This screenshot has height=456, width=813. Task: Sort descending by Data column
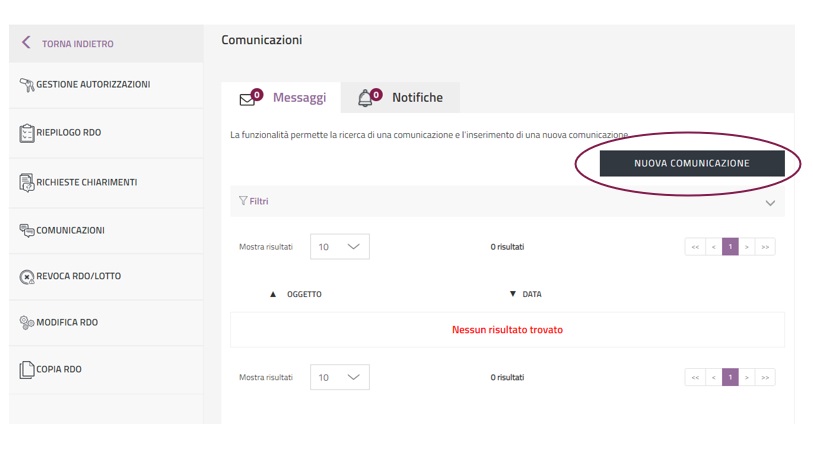(x=513, y=295)
